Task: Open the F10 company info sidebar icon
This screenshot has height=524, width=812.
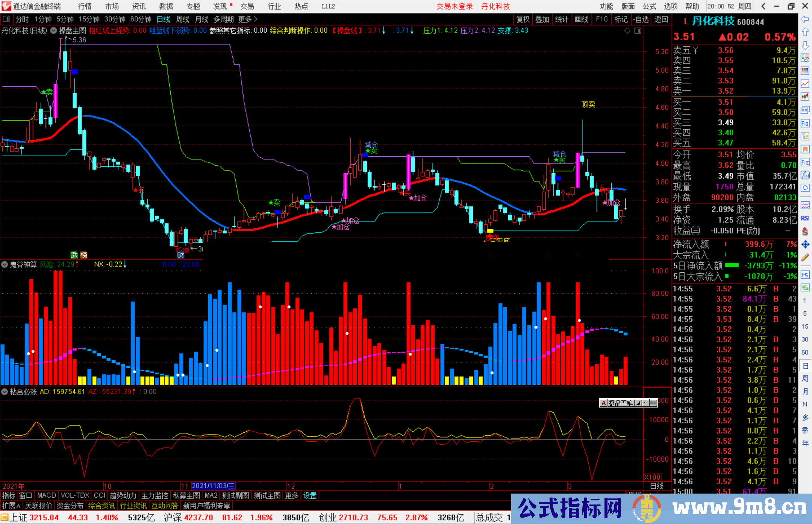Action: point(805,123)
